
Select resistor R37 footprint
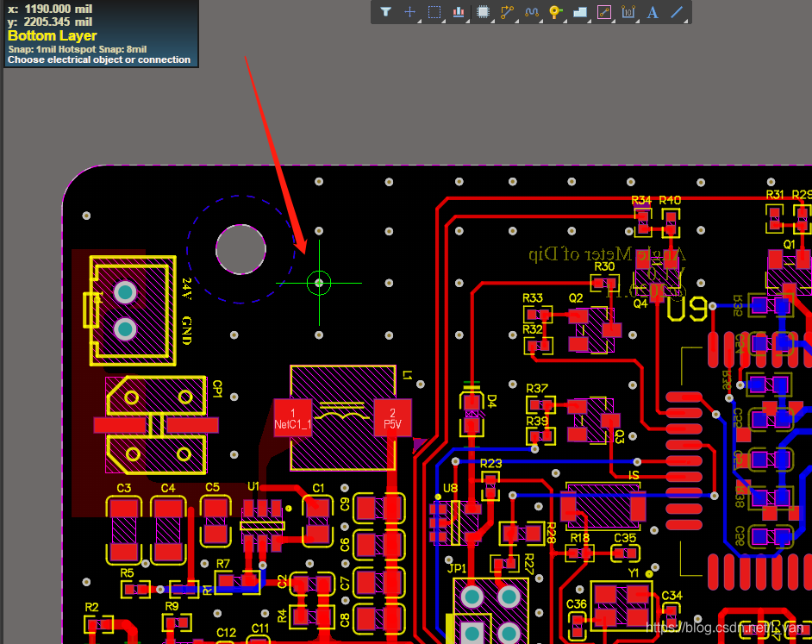tap(540, 404)
